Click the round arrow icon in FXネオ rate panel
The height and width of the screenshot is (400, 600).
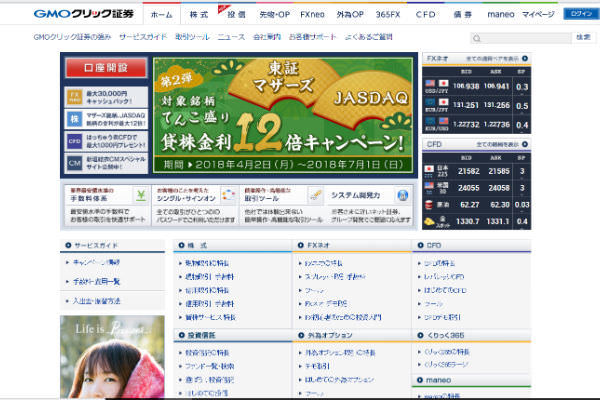[x=525, y=59]
